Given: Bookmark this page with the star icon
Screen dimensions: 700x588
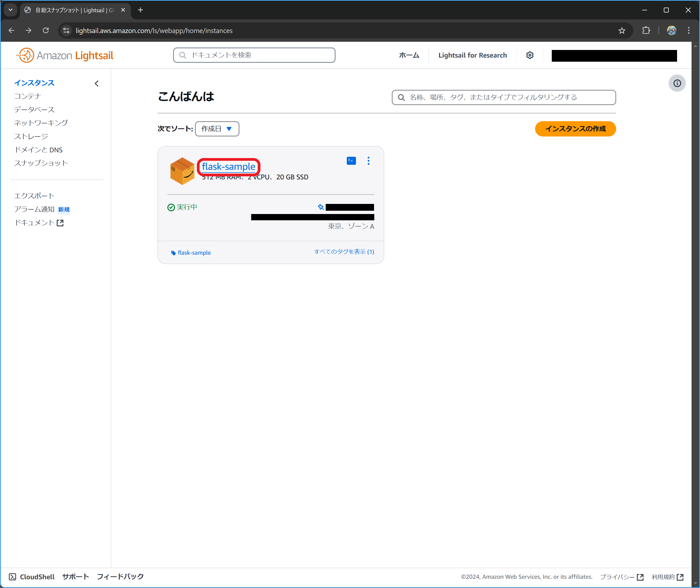Looking at the screenshot, I should pyautogui.click(x=622, y=31).
